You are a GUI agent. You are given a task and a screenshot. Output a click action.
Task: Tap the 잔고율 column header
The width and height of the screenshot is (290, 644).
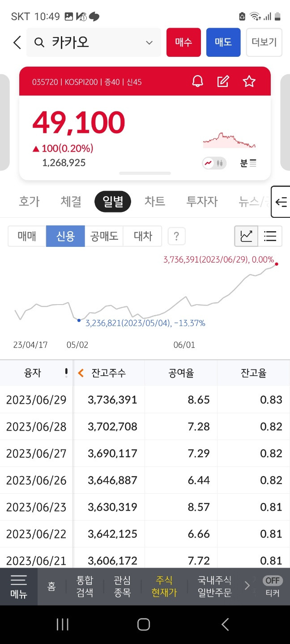253,373
